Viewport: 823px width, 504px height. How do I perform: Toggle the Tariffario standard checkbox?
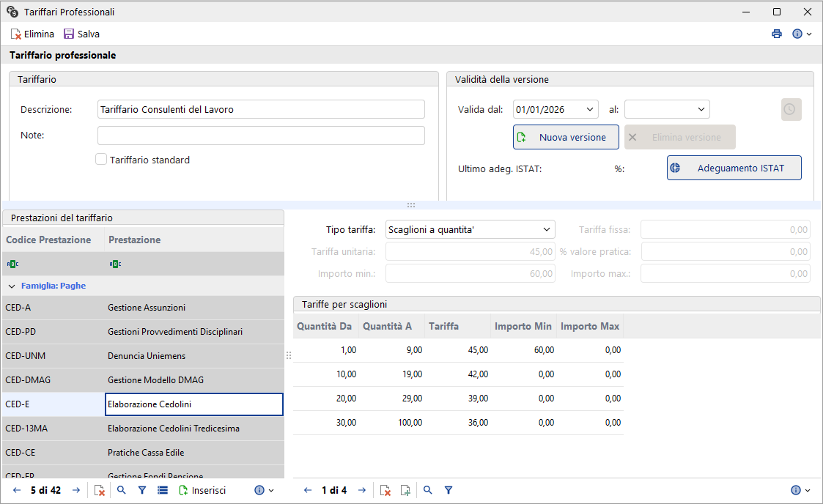(x=101, y=160)
